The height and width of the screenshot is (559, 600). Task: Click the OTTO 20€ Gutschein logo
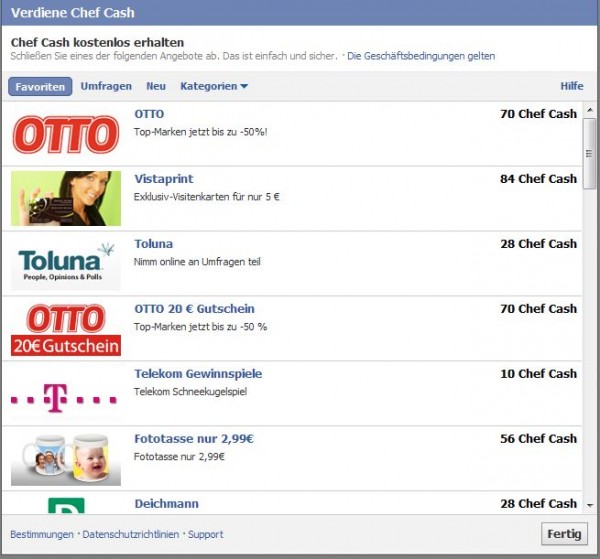[x=65, y=329]
